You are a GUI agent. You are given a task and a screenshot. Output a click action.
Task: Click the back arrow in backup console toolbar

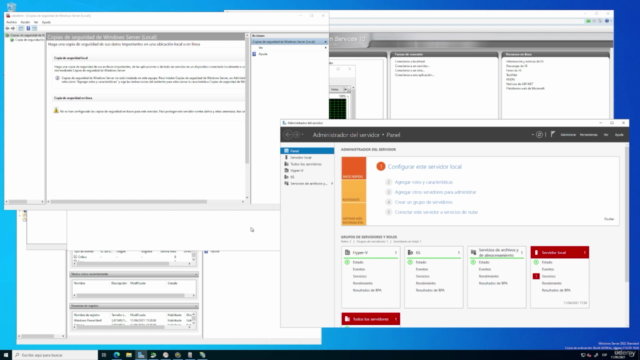tap(7, 28)
